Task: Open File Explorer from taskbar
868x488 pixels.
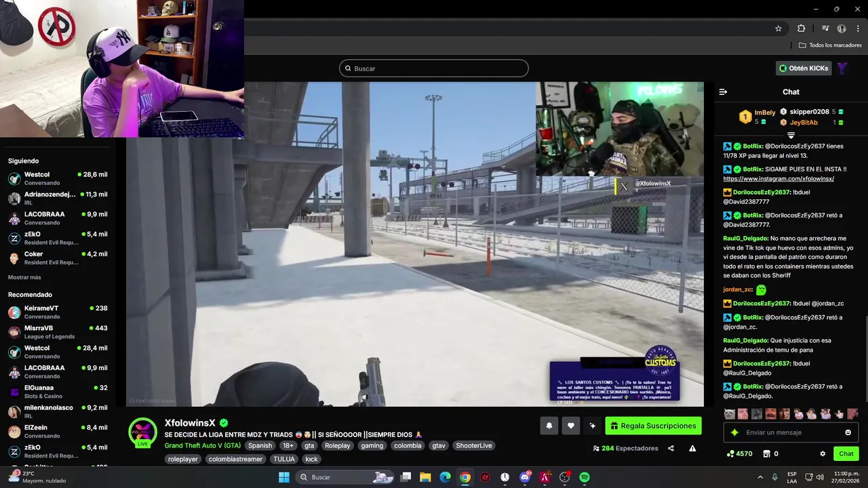Action: click(x=425, y=477)
